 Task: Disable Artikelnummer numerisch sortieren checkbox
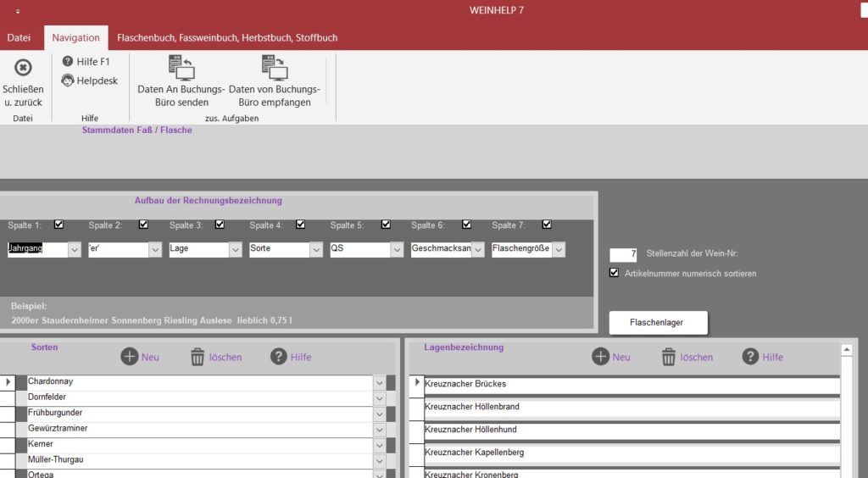click(615, 273)
